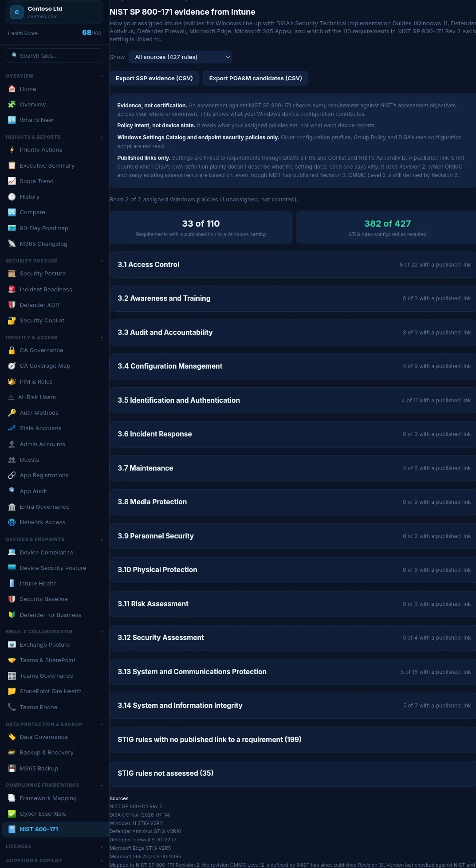Click the Search tabs input field
Screen dimensions: 476x868
tap(55, 56)
